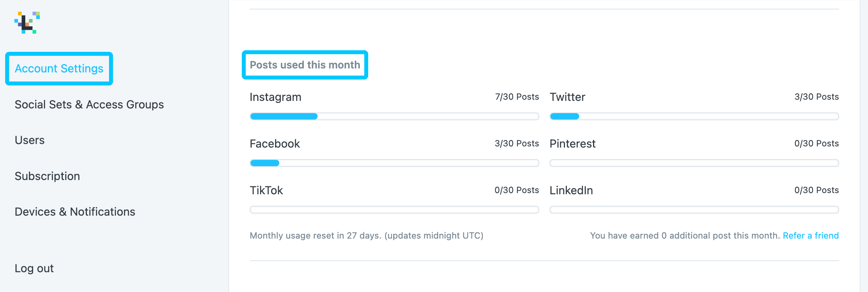Click the Posts used this month heading
The width and height of the screenshot is (868, 292).
[305, 65]
